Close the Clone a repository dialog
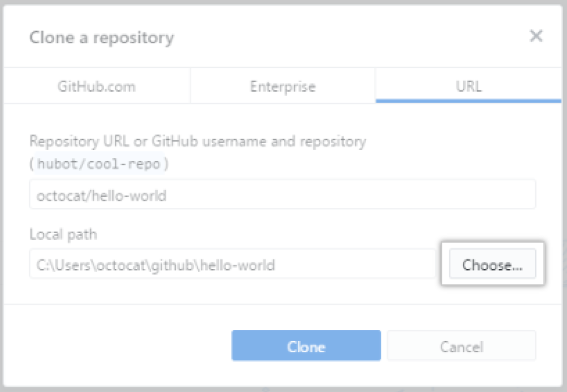The width and height of the screenshot is (567, 392). tap(536, 36)
